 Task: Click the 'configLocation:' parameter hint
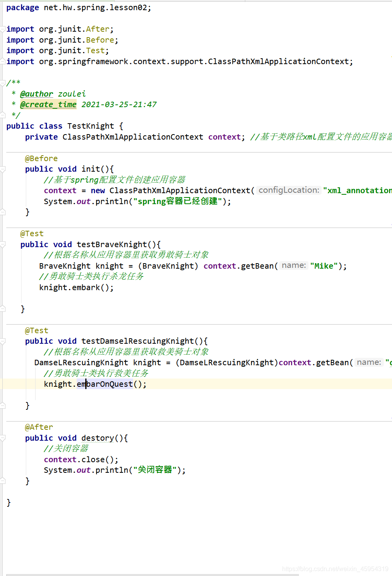tap(289, 190)
